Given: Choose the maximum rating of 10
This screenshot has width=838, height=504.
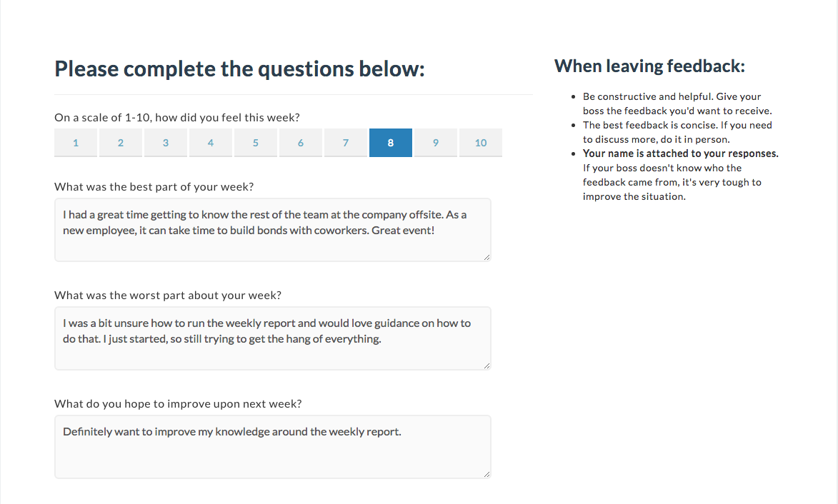Looking at the screenshot, I should pyautogui.click(x=481, y=142).
